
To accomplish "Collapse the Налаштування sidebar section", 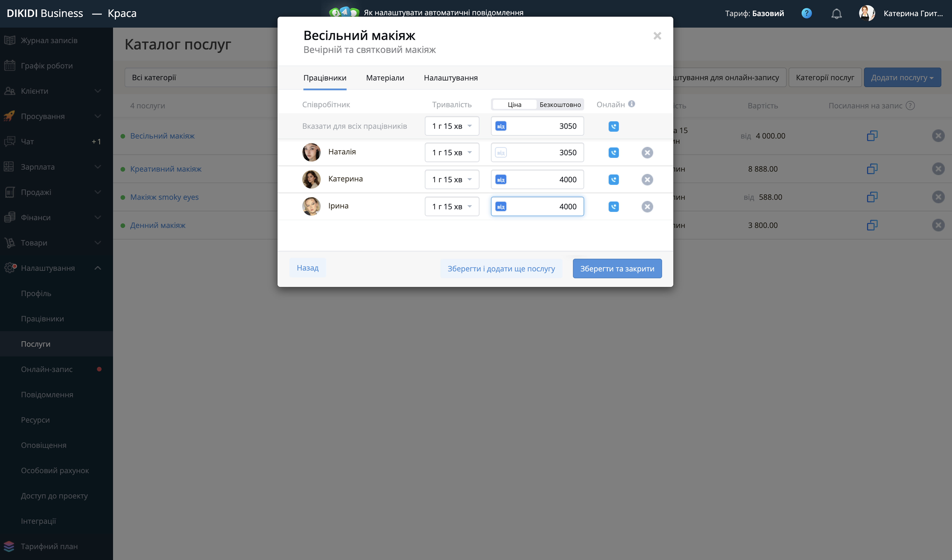I will tap(56, 268).
